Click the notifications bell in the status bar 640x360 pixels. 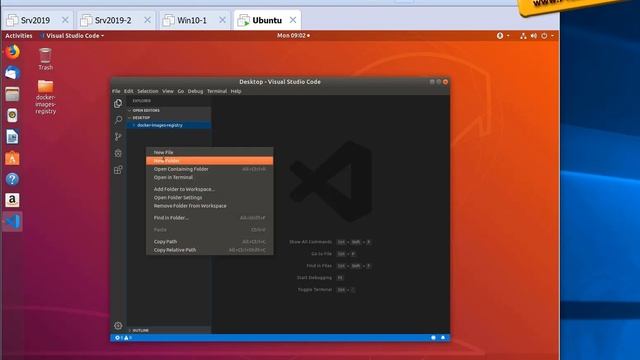click(443, 338)
